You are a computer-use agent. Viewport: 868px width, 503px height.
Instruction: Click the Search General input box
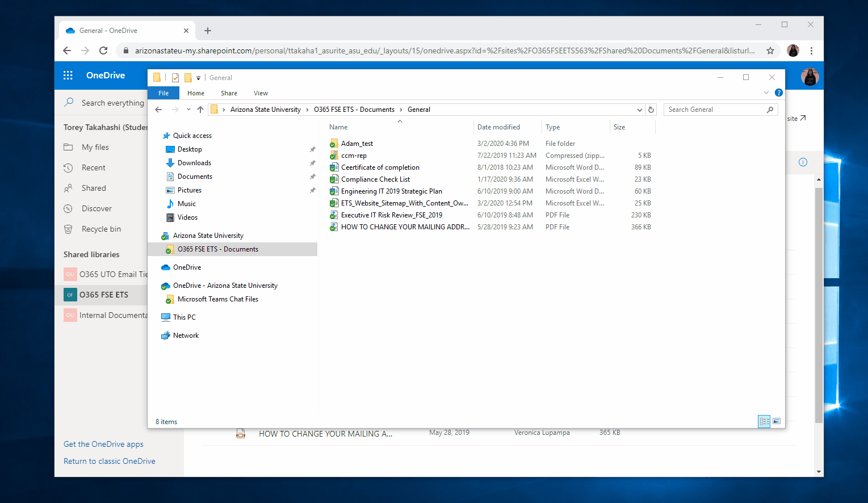pos(714,110)
